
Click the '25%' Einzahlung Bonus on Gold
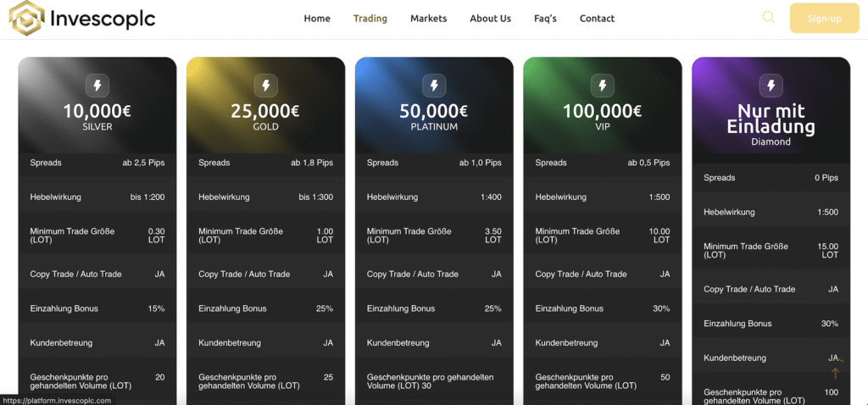[325, 308]
